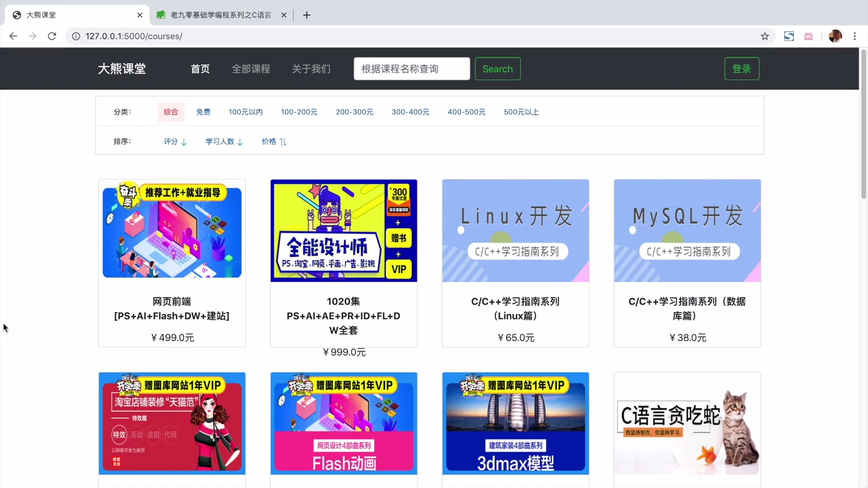Click the 登录 login button
Viewport: 868px width, 488px height.
pyautogui.click(x=741, y=69)
